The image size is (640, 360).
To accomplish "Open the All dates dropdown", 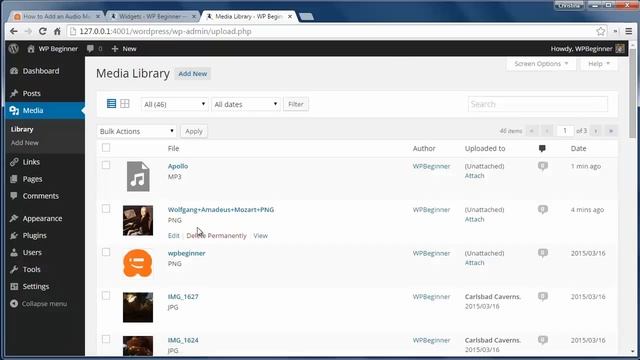I will (246, 104).
